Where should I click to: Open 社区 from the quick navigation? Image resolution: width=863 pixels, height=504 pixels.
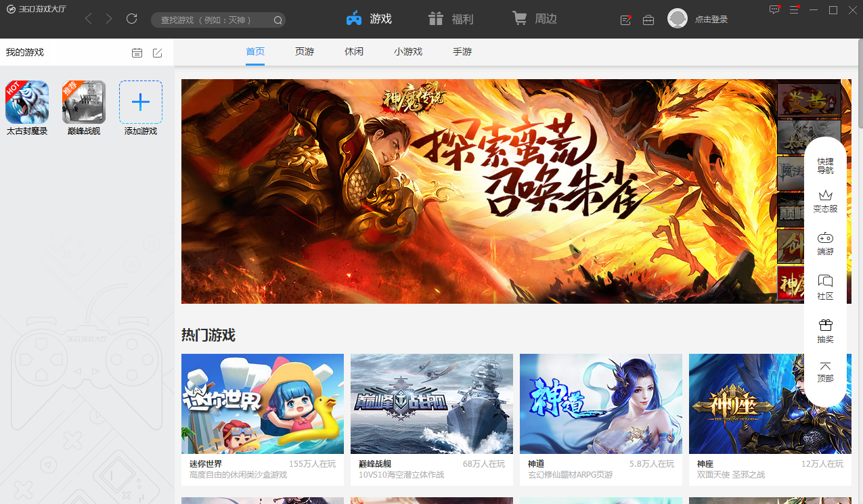(x=825, y=288)
